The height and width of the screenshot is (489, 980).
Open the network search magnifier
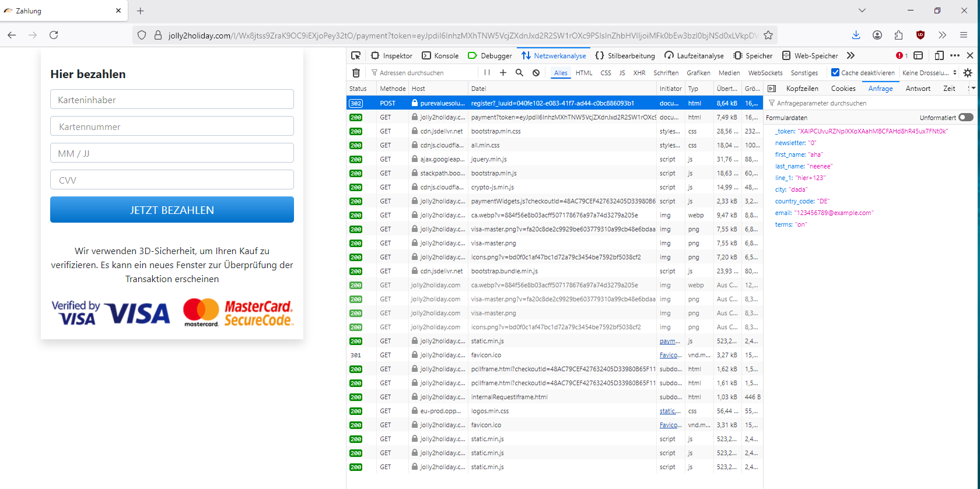519,73
